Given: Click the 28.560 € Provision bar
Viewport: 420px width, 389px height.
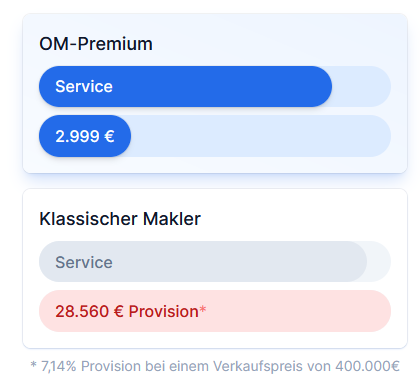Looking at the screenshot, I should [x=215, y=311].
